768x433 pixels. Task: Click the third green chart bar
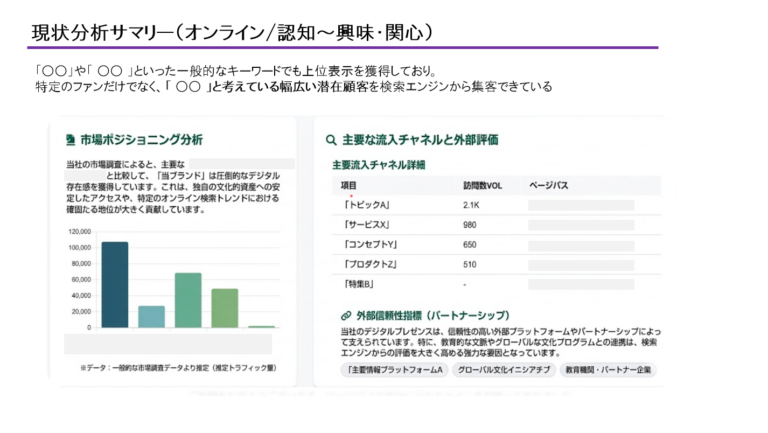(188, 300)
